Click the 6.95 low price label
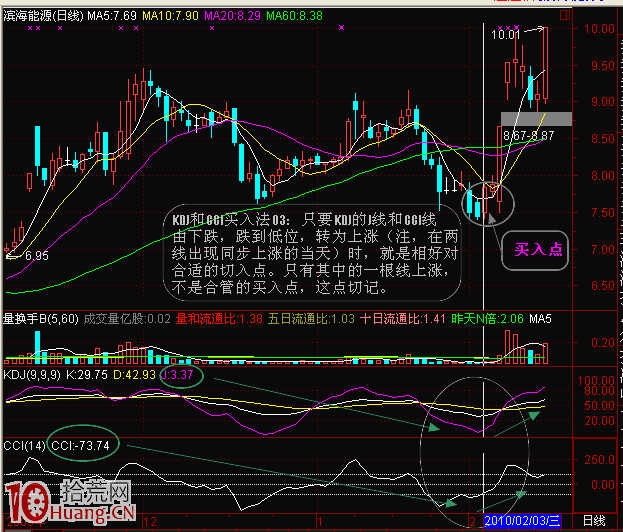623x532 pixels. [37, 255]
